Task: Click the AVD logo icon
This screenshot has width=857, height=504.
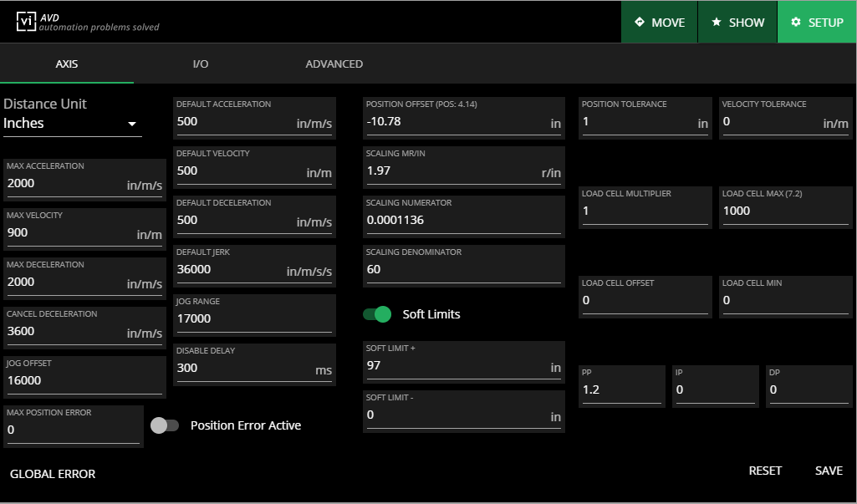Action: [x=26, y=22]
